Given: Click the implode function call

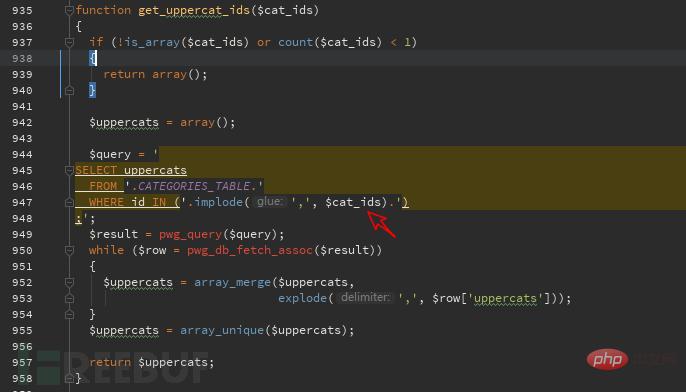Looking at the screenshot, I should pos(218,202).
